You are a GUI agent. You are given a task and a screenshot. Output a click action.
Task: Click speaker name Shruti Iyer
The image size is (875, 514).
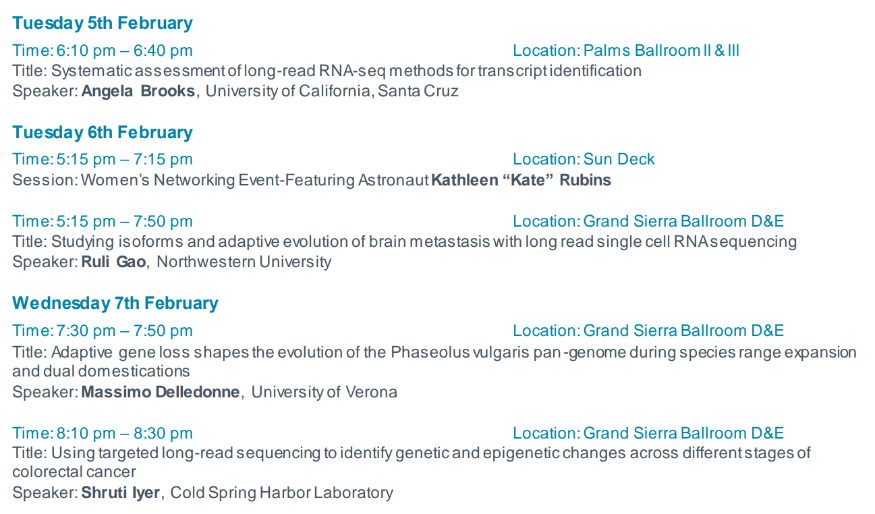[x=120, y=492]
